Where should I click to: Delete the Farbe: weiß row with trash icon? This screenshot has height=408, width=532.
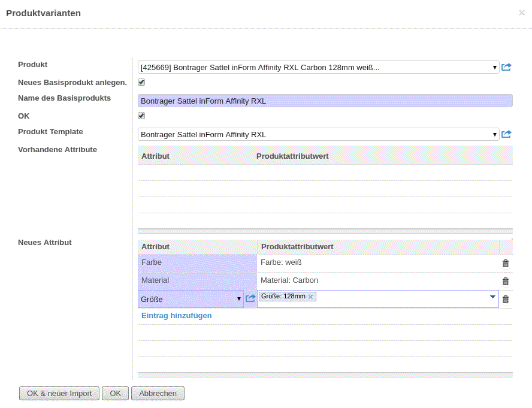[x=506, y=264]
